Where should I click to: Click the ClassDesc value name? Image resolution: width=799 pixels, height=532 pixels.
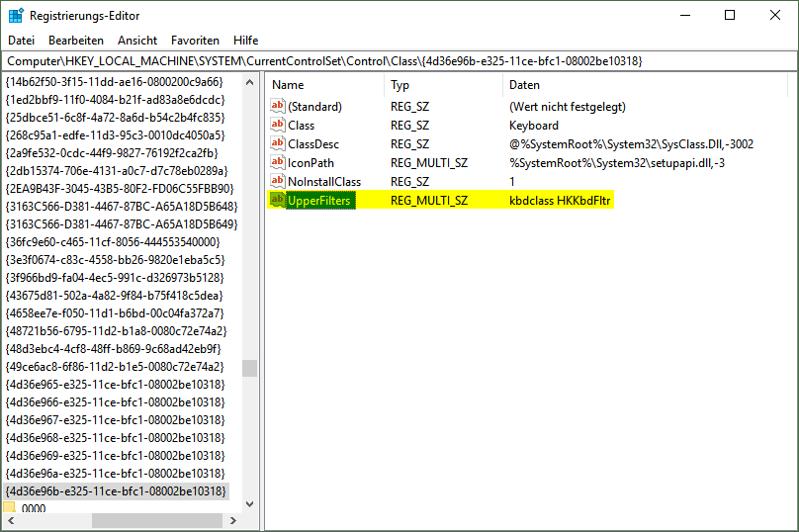click(313, 144)
